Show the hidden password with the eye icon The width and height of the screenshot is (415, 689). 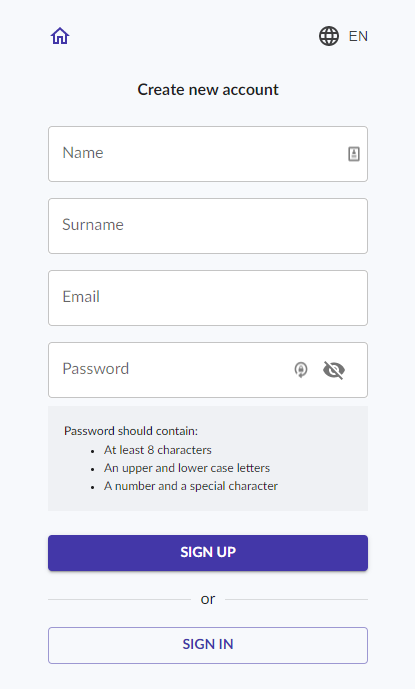(334, 370)
